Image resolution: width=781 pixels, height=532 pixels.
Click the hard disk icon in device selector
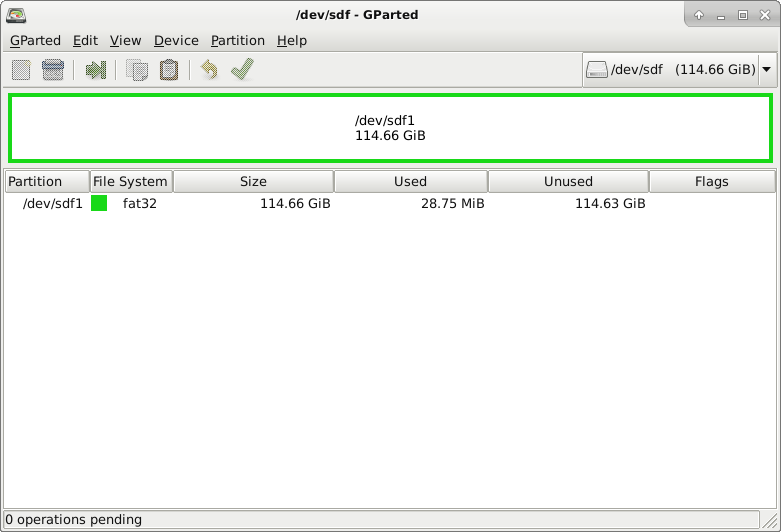(x=597, y=70)
